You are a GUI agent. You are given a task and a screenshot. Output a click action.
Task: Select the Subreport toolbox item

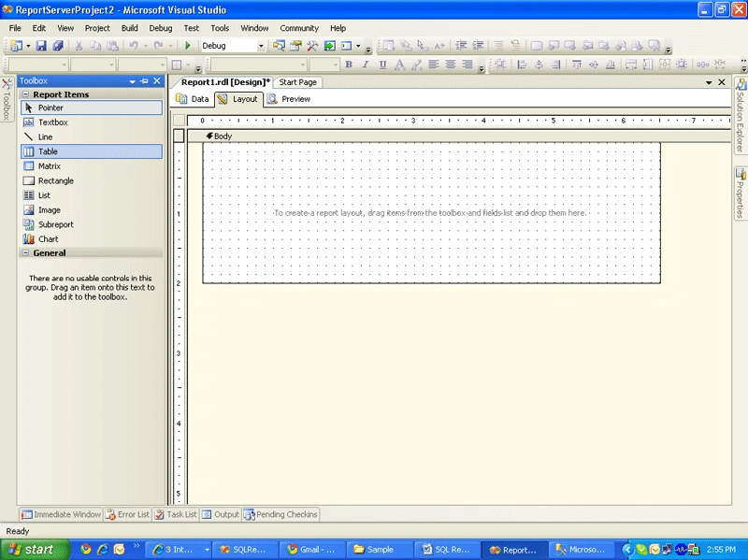click(x=92, y=224)
